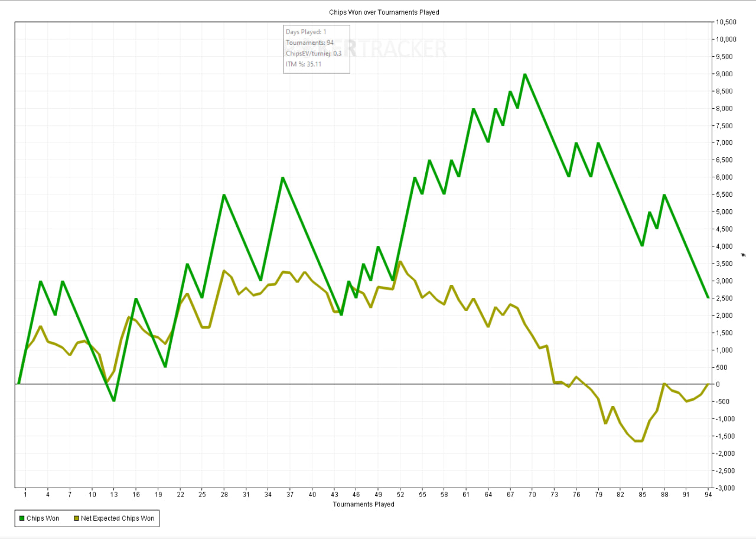Click the y-axis value -1,000
The height and width of the screenshot is (539, 756).
click(726, 419)
